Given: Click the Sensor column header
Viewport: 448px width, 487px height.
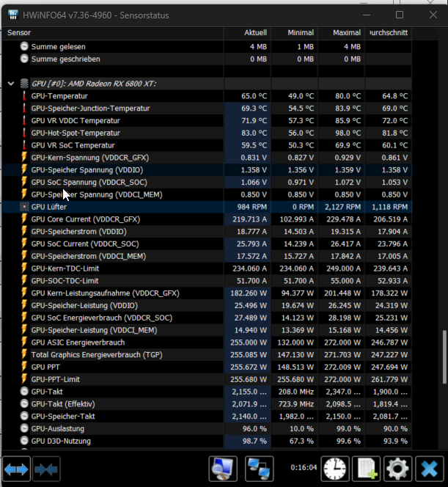Looking at the screenshot, I should coord(113,32).
